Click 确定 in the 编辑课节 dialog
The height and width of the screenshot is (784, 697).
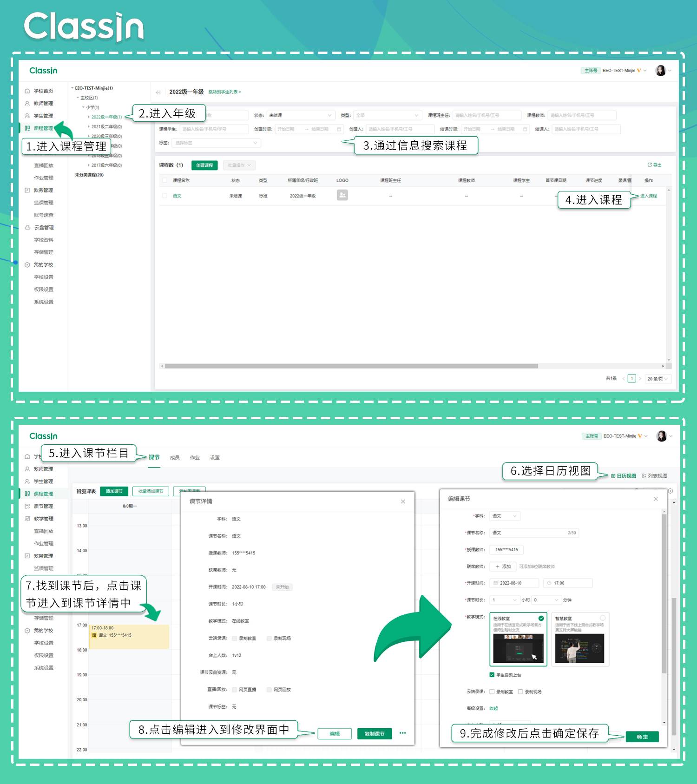pos(642,737)
